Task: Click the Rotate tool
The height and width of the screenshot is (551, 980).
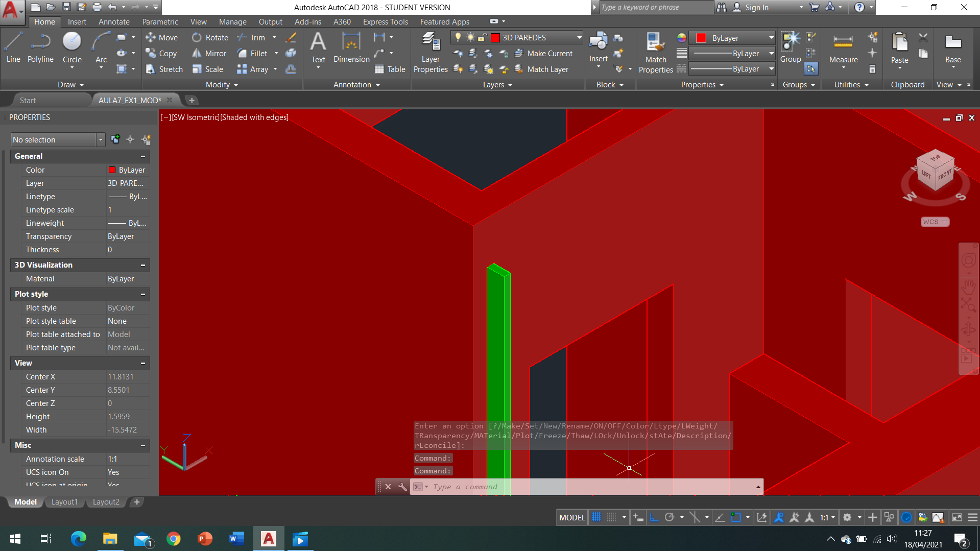Action: pyautogui.click(x=210, y=38)
